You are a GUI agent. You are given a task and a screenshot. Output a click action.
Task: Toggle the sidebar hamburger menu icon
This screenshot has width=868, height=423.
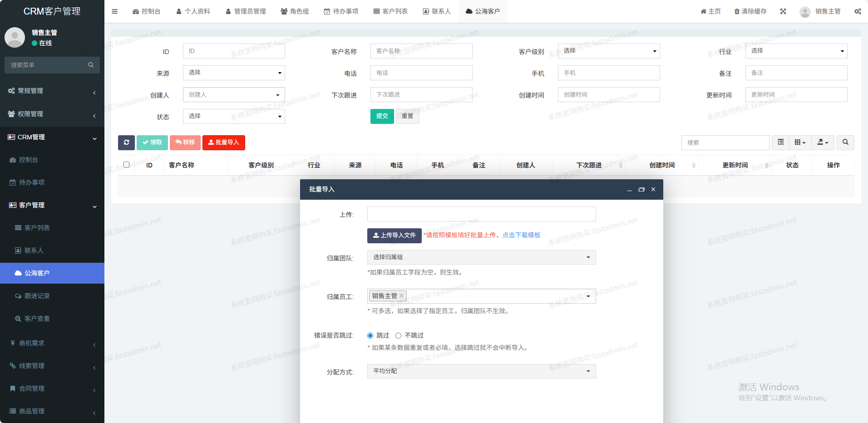(x=114, y=11)
